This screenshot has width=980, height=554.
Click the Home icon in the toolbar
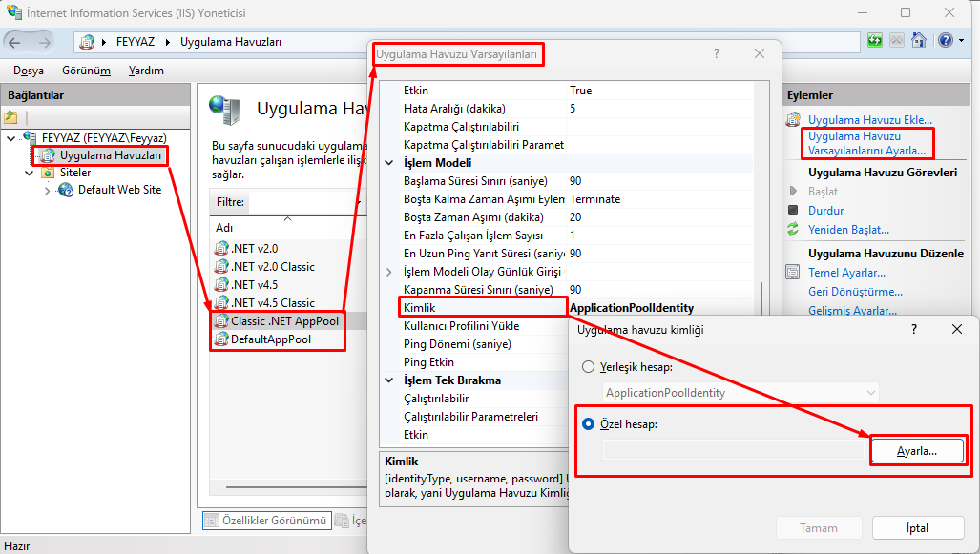pos(918,41)
